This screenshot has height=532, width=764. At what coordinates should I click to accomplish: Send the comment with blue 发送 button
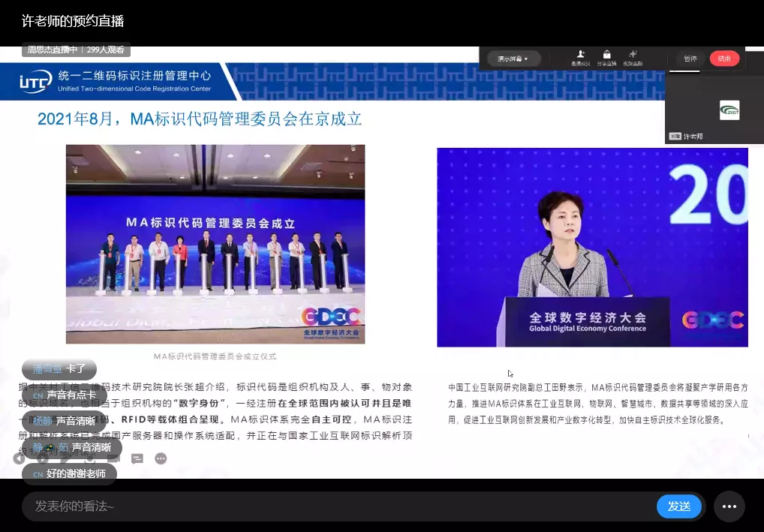pos(678,506)
